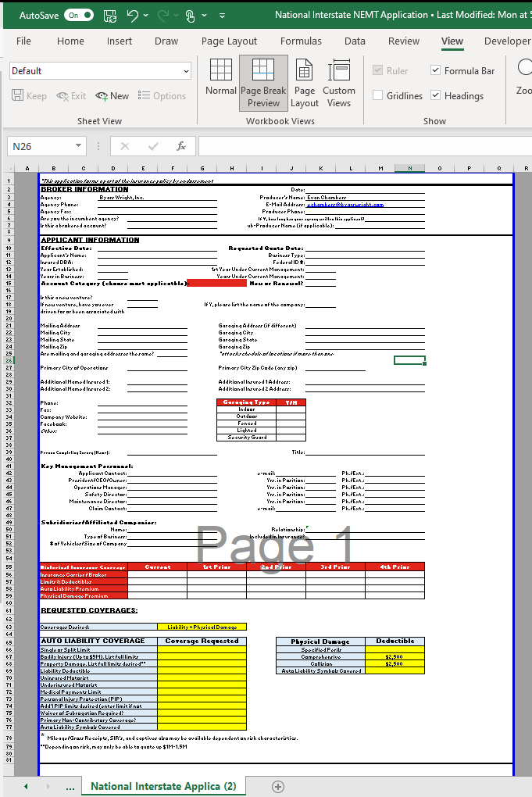Viewport: 532px width, 797px height.
Task: Create a New sheet view
Action: tap(112, 95)
